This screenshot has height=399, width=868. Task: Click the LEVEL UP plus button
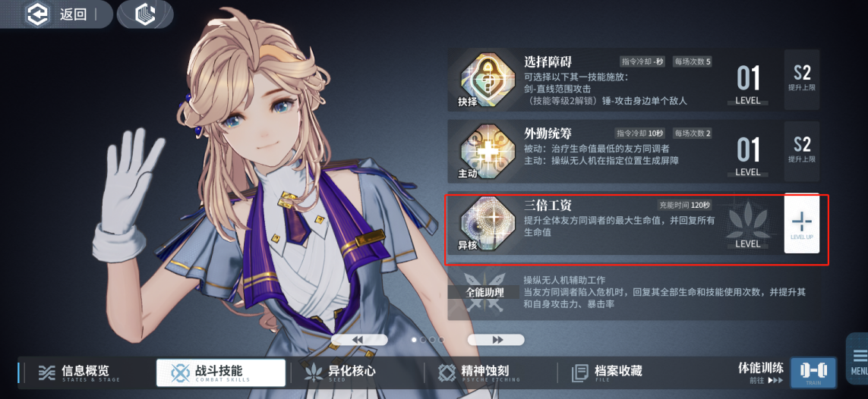[x=802, y=223]
